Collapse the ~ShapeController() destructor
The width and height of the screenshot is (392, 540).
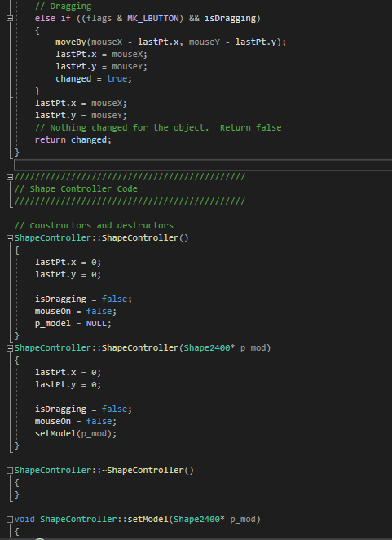[x=10, y=471]
